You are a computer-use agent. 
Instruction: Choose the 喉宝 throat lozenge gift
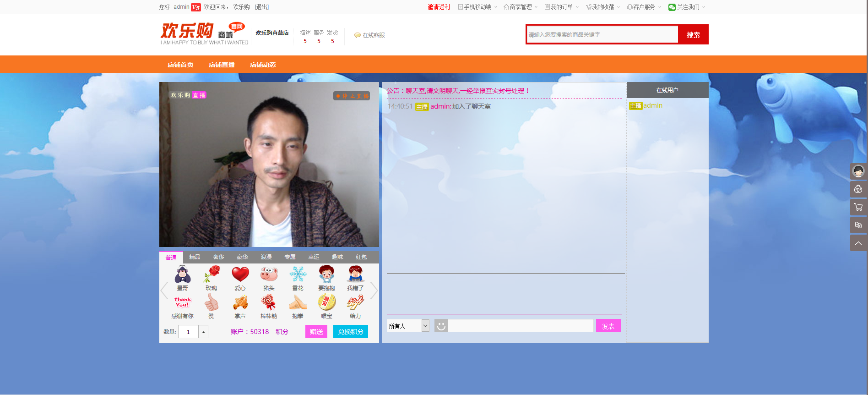(327, 302)
